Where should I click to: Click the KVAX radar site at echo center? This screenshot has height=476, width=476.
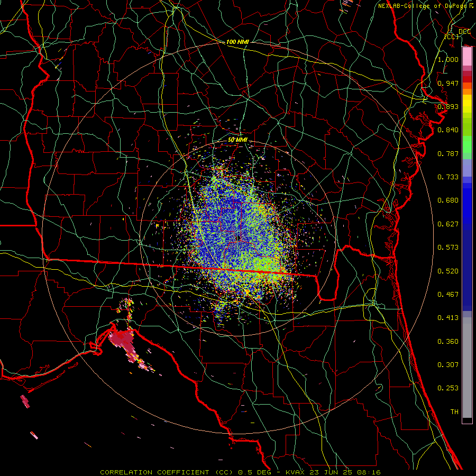pos(239,238)
